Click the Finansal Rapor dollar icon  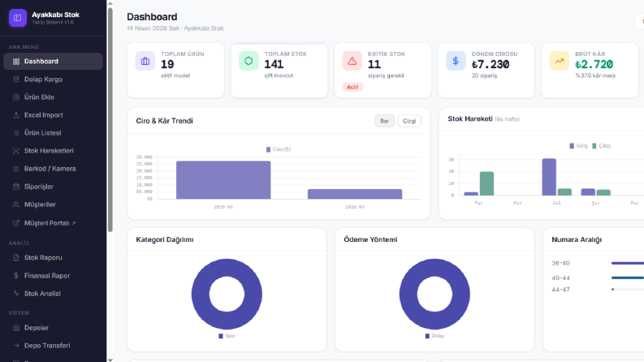click(x=16, y=275)
